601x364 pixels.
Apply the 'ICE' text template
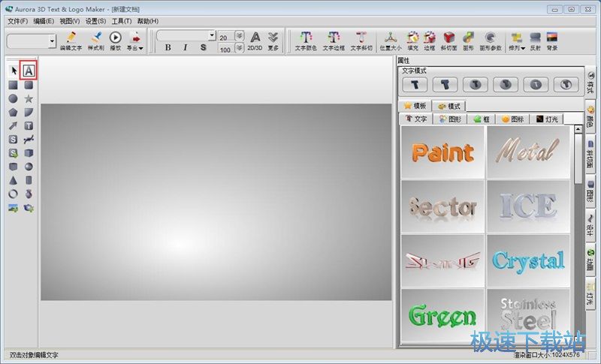[x=529, y=206]
